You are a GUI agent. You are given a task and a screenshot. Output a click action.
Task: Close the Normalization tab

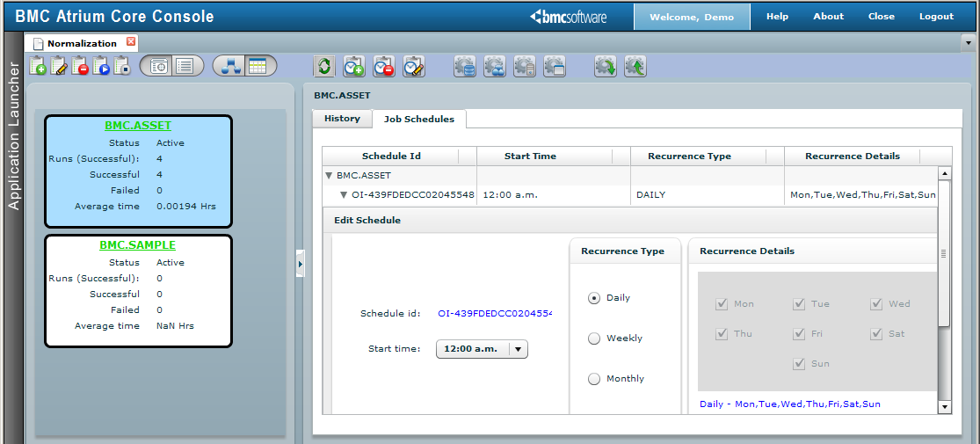[x=131, y=42]
